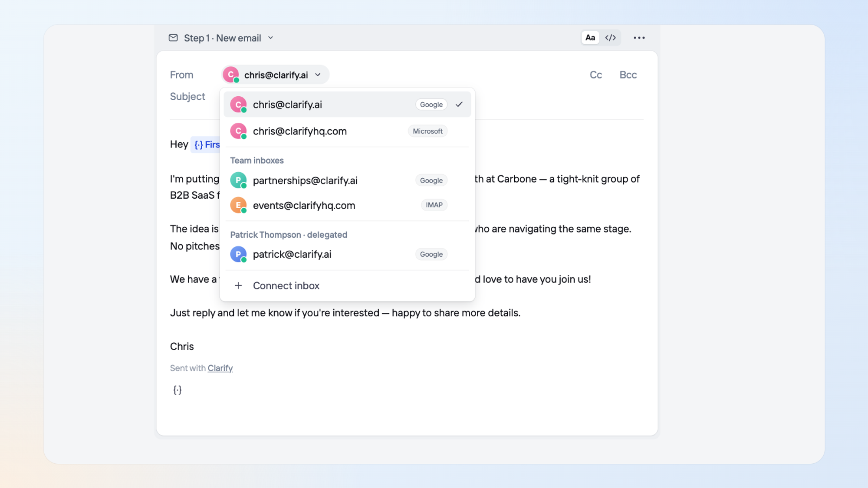Click Connect inbox
The image size is (868, 488).
(x=347, y=285)
